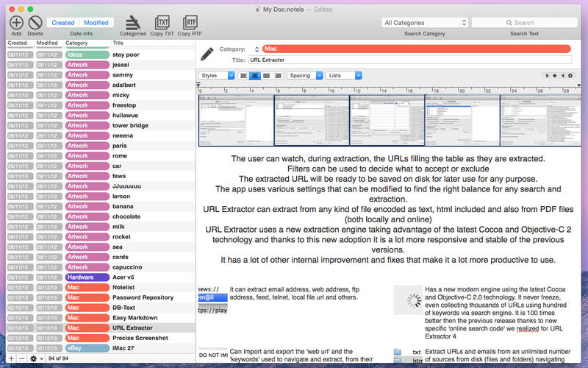Click the left-pointing triangle ruler tab icon

tap(562, 76)
